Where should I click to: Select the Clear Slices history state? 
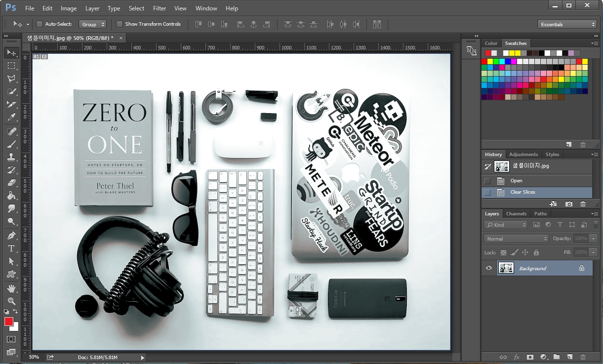pyautogui.click(x=523, y=192)
